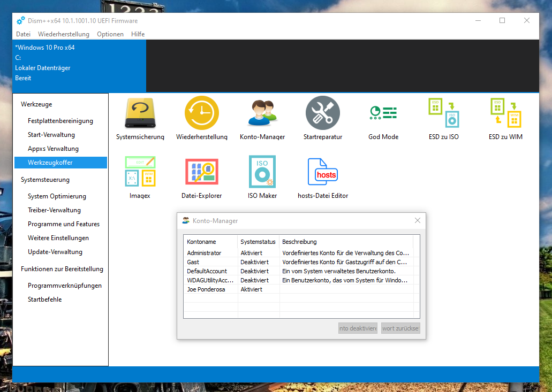Open the Datei menu

(x=23, y=34)
